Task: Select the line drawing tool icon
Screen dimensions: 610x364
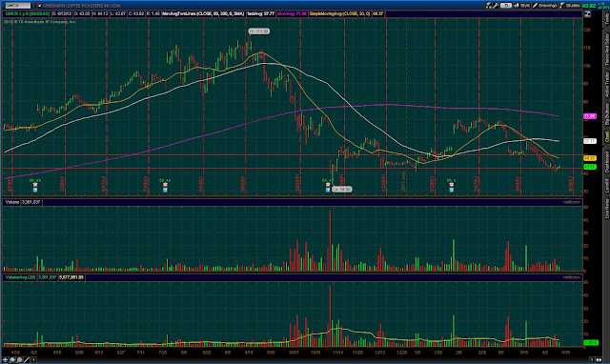Action: 27,360
